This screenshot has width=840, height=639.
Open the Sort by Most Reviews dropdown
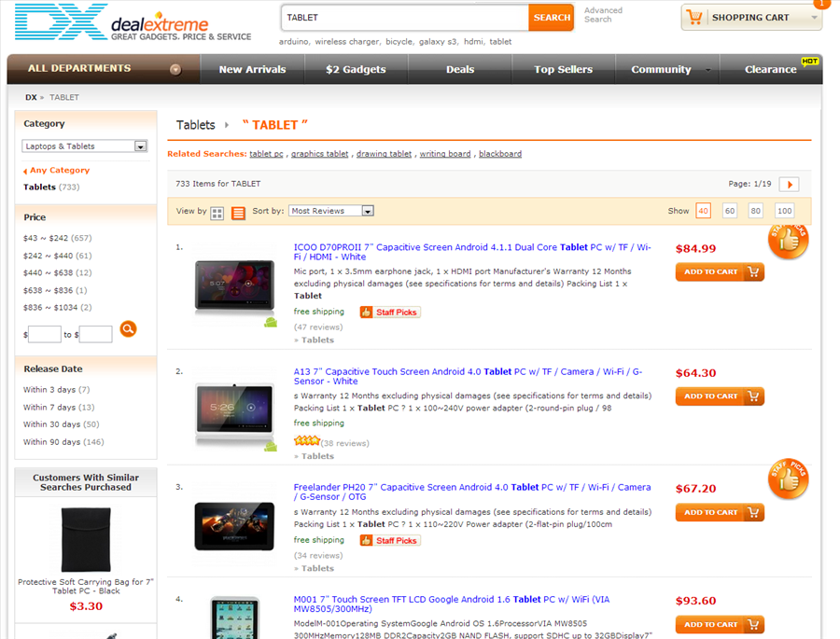[x=331, y=211]
